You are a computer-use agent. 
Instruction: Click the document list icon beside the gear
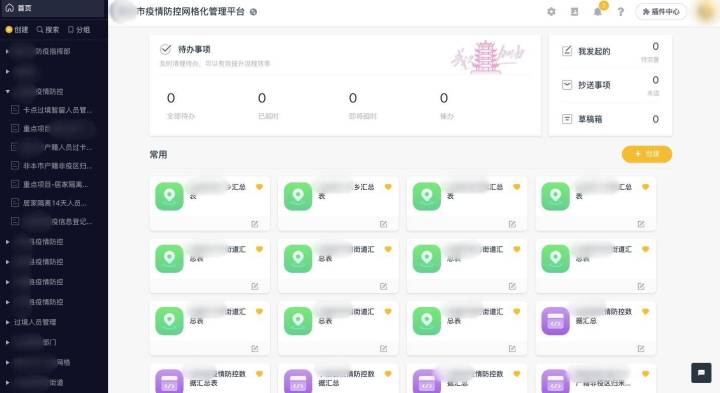(x=574, y=12)
